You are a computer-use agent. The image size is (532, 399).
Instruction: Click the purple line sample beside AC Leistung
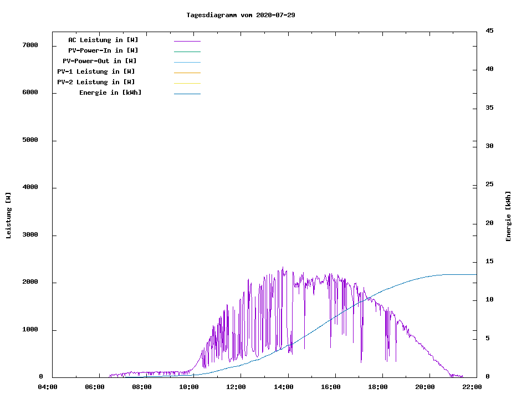click(187, 41)
